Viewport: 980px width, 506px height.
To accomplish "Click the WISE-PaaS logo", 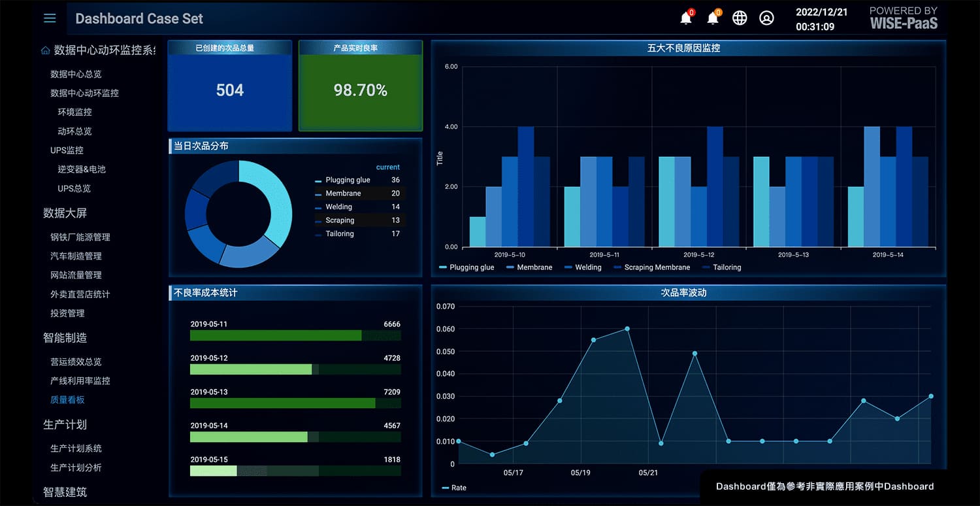I will (x=904, y=18).
